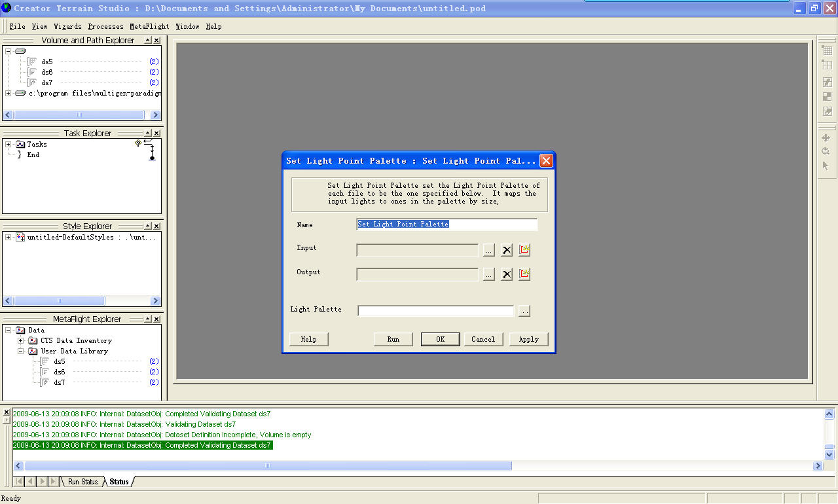Close the MetaFlight Explorer panel

[156, 319]
